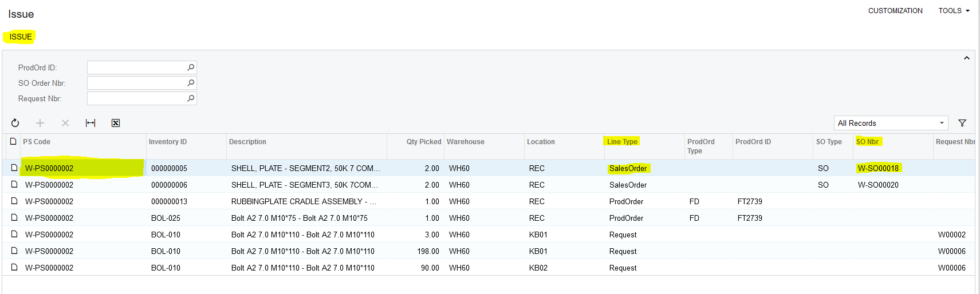Open the SO Order Nbr lookup magnifier
980x294 pixels.
pyautogui.click(x=191, y=83)
